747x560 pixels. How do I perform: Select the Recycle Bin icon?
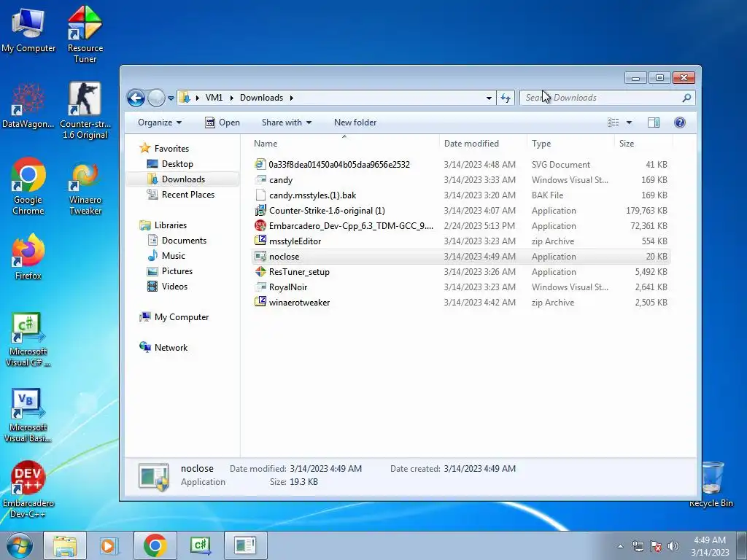pyautogui.click(x=711, y=484)
